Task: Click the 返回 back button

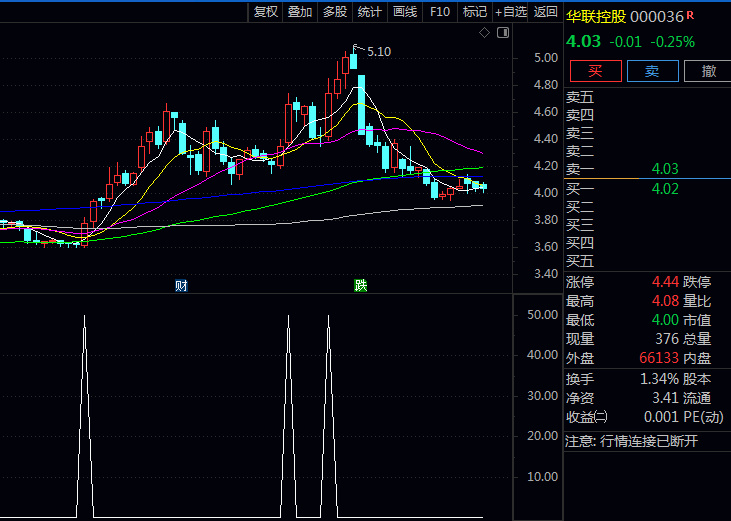Action: (545, 12)
